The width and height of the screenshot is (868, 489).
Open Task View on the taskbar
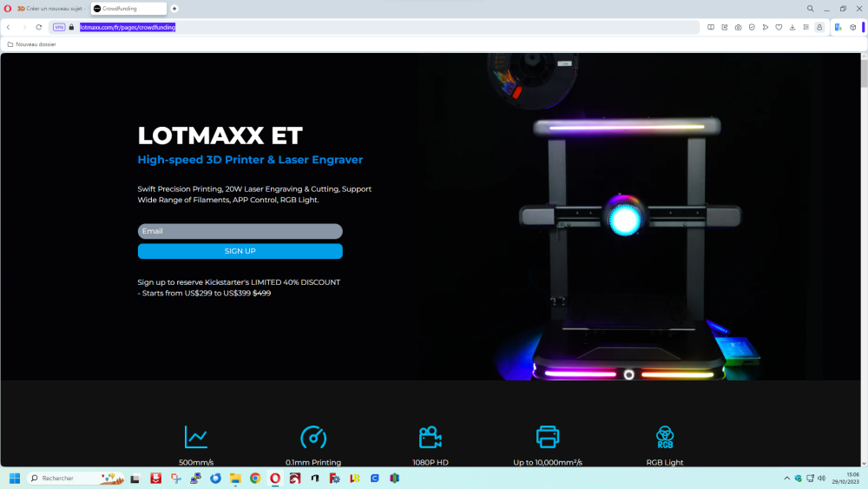(x=135, y=478)
